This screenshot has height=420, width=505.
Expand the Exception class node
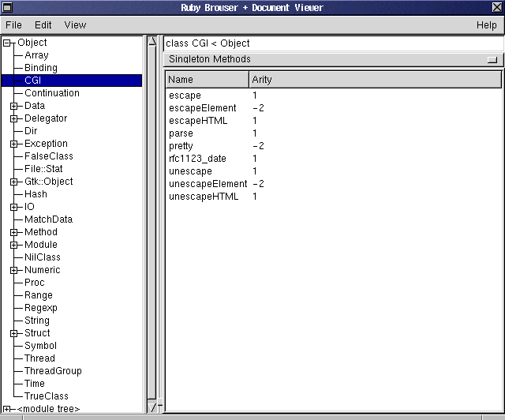point(14,144)
